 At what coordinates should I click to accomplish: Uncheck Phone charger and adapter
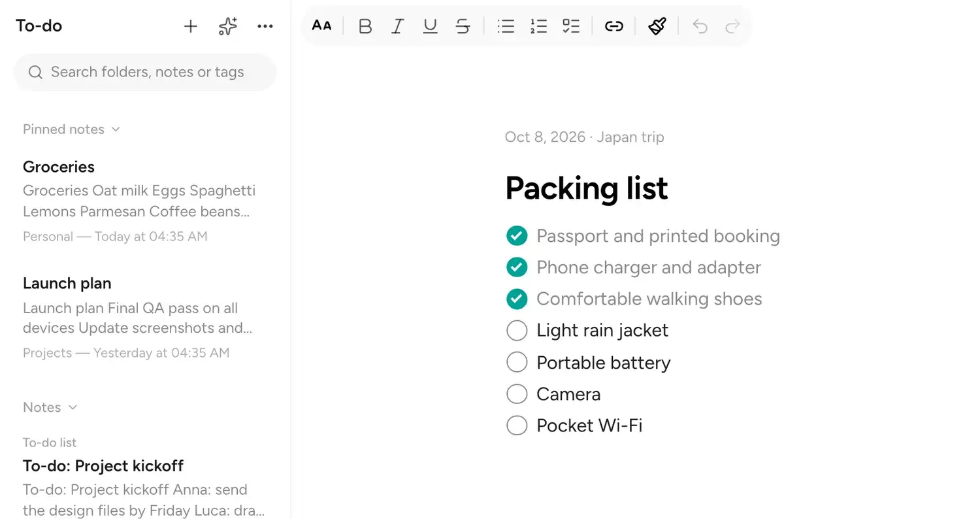tap(517, 267)
